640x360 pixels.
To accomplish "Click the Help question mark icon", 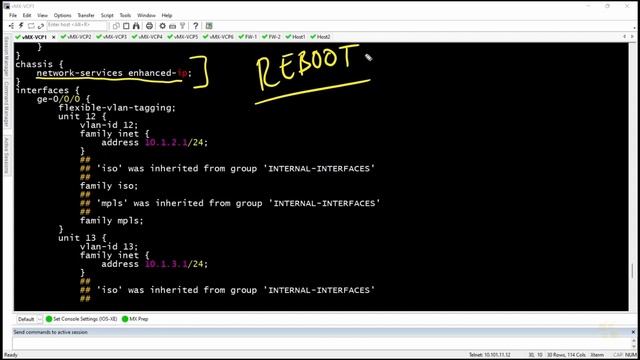I will [196, 26].
